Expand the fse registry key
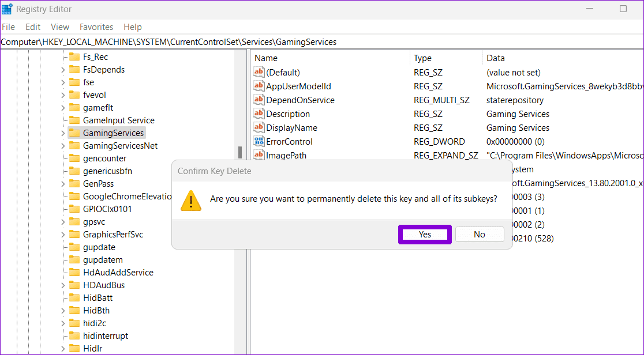This screenshot has width=644, height=355. 62,82
